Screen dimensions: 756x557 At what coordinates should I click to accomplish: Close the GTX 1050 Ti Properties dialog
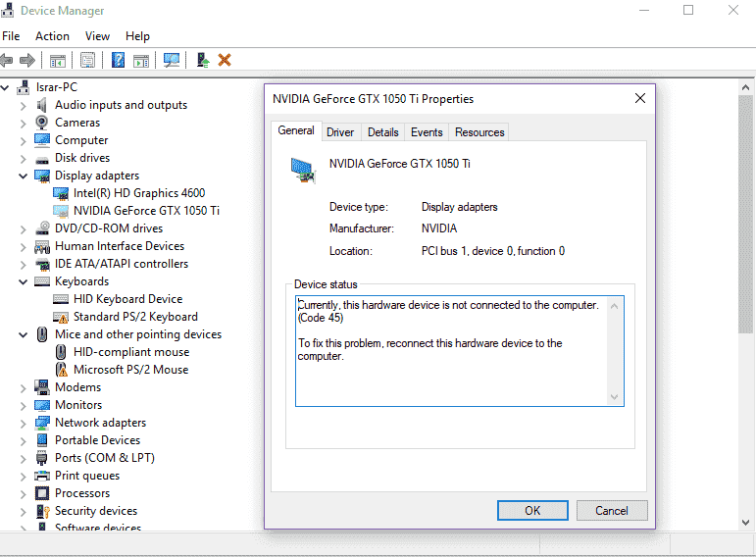click(x=639, y=98)
